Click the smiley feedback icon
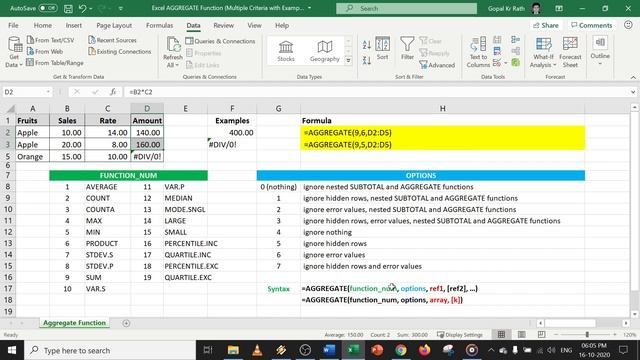 (628, 25)
